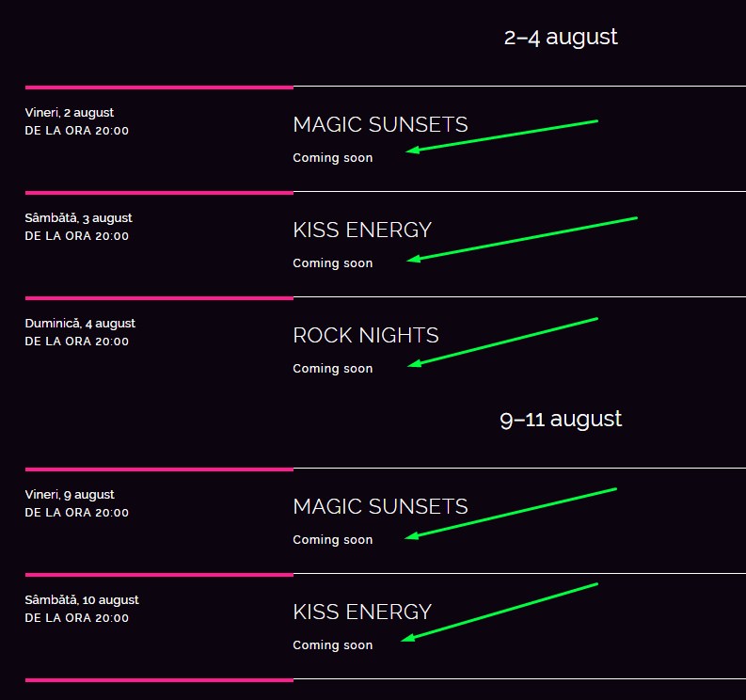Viewport: 746px width, 700px height.
Task: Click "Coming soon" under KISS ENERGY, 3 august
Action: coord(332,263)
